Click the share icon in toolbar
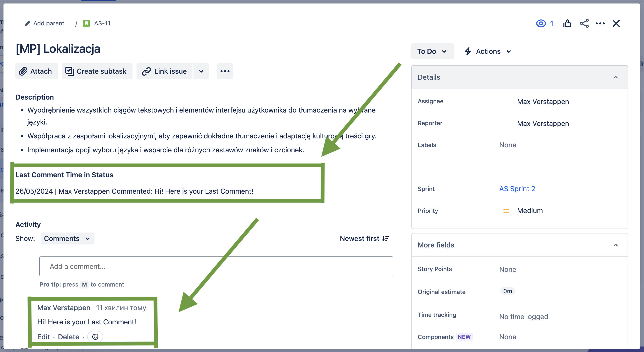644x352 pixels. coord(583,24)
